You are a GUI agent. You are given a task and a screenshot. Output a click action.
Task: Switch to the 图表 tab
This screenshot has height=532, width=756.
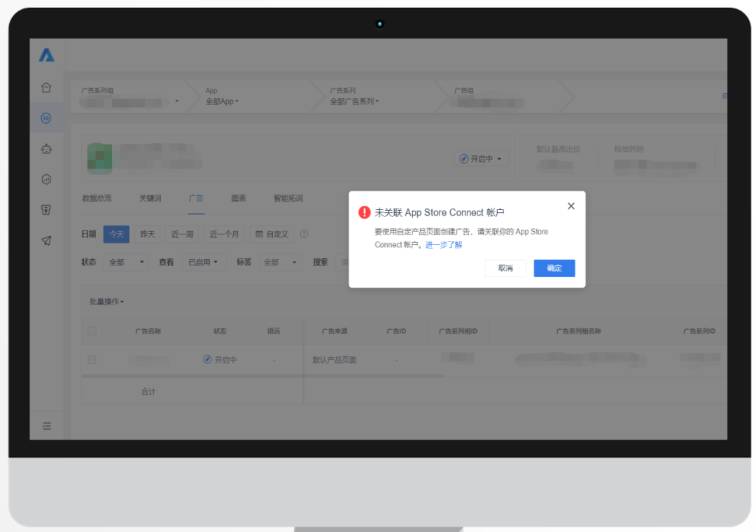point(239,198)
